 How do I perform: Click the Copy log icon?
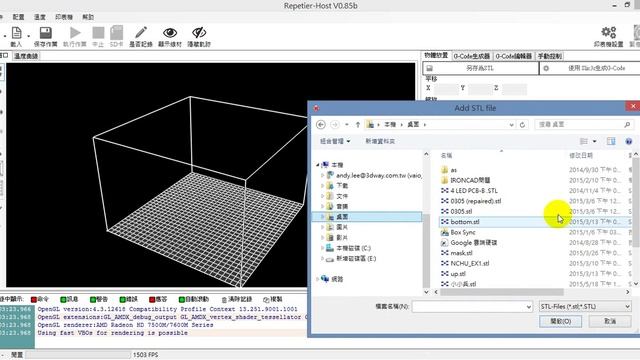click(267, 300)
